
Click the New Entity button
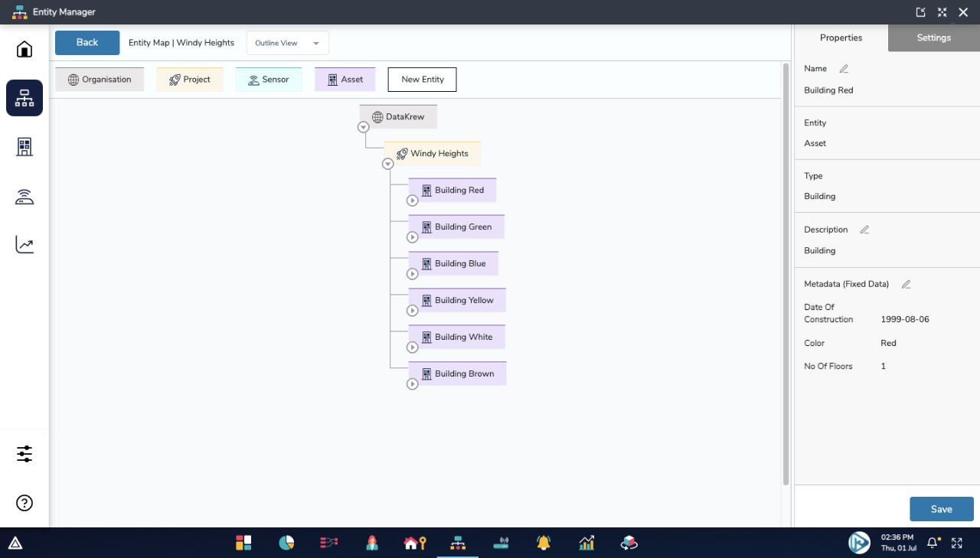pyautogui.click(x=422, y=80)
